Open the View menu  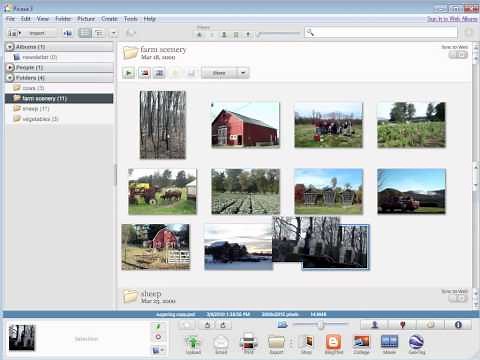tap(43, 19)
